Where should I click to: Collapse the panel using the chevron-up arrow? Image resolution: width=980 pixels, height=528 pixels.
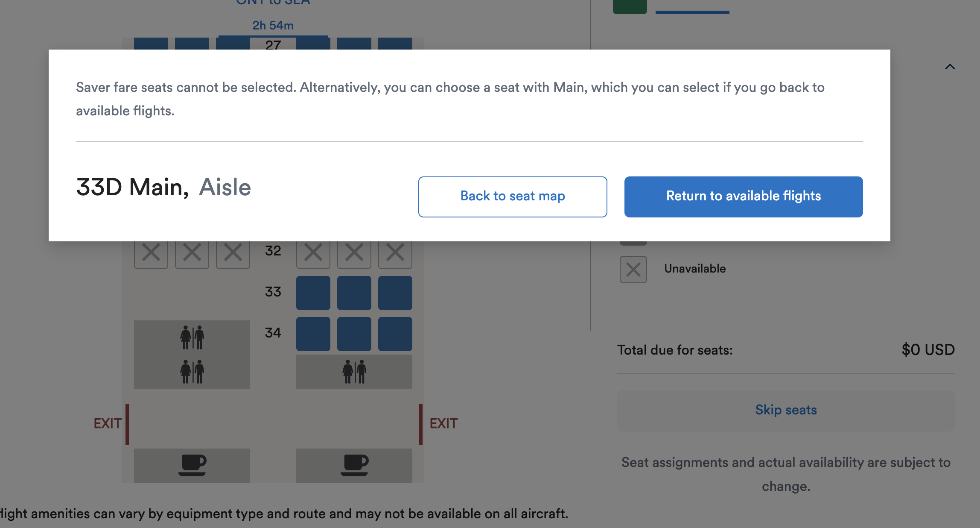point(950,67)
